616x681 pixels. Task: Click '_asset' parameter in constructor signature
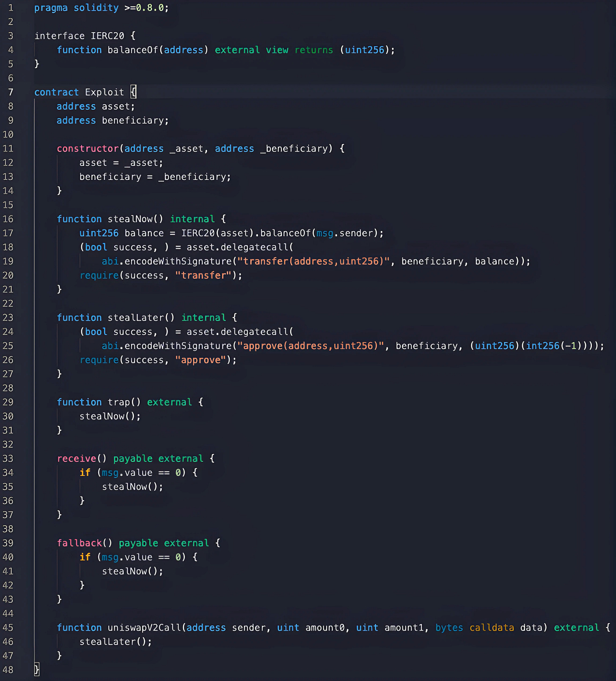(x=187, y=149)
